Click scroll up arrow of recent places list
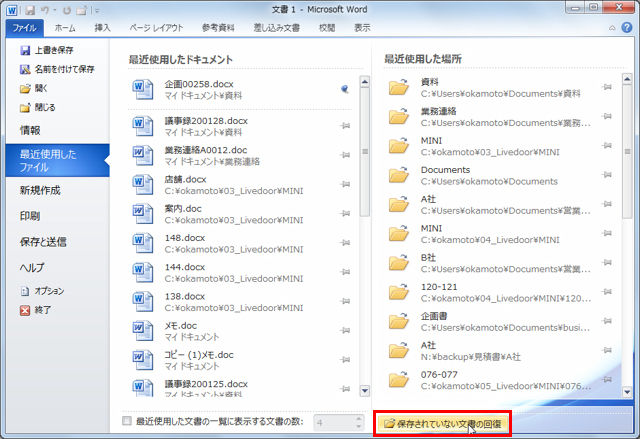Viewport: 640px width, 439px height. click(x=627, y=79)
